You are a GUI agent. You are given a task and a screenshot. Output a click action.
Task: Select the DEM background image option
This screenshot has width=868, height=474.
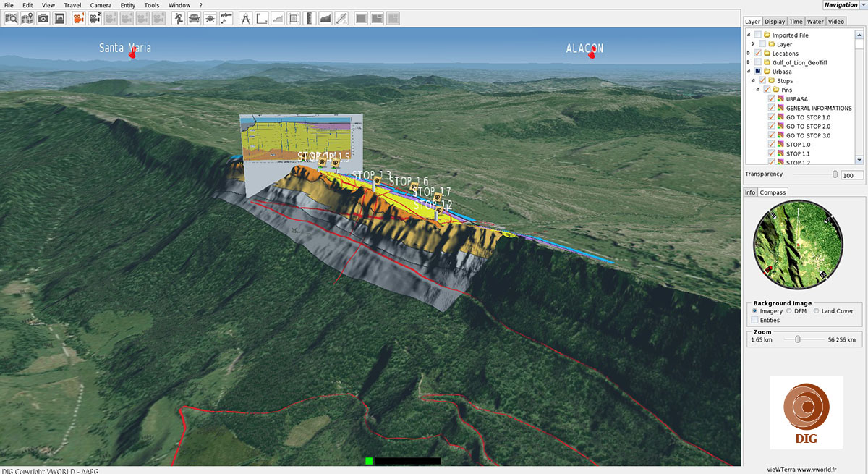tap(789, 311)
